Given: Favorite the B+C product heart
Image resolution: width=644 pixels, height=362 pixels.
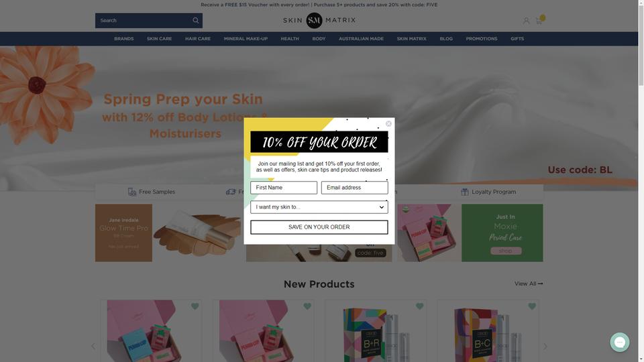Looking at the screenshot, I should point(532,306).
